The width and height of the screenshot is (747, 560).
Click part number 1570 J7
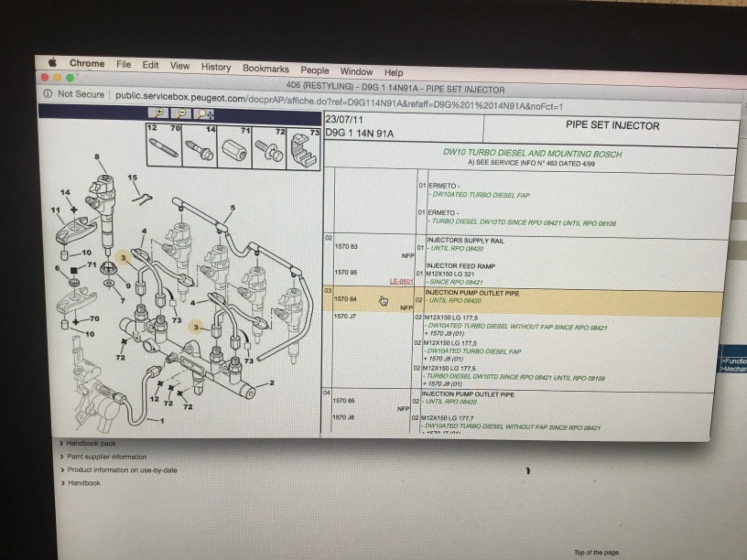tap(345, 316)
